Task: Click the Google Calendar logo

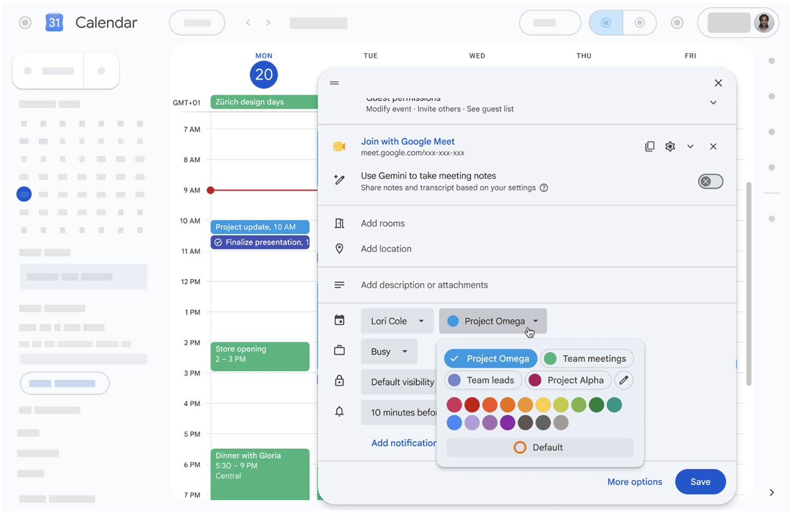Action: [x=54, y=23]
